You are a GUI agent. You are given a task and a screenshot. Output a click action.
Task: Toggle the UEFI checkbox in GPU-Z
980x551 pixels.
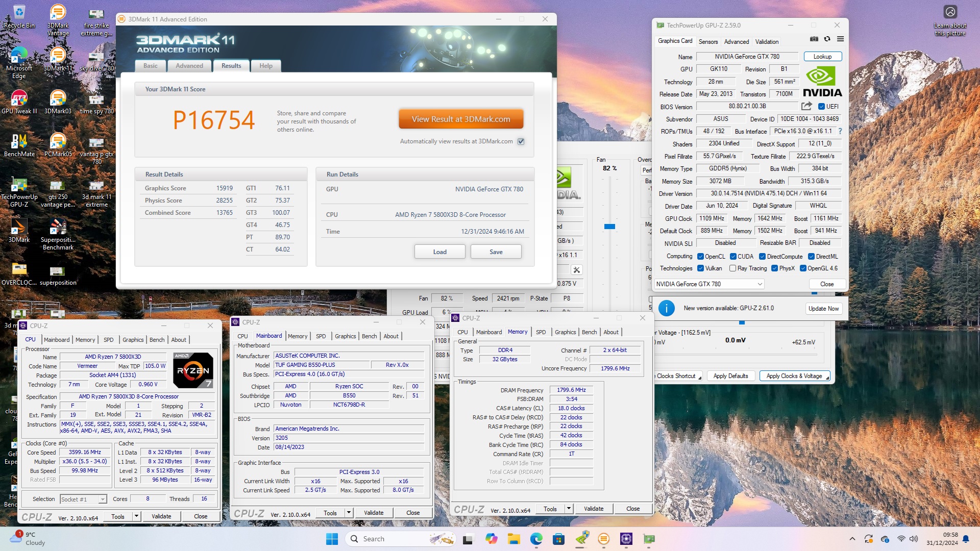click(821, 107)
